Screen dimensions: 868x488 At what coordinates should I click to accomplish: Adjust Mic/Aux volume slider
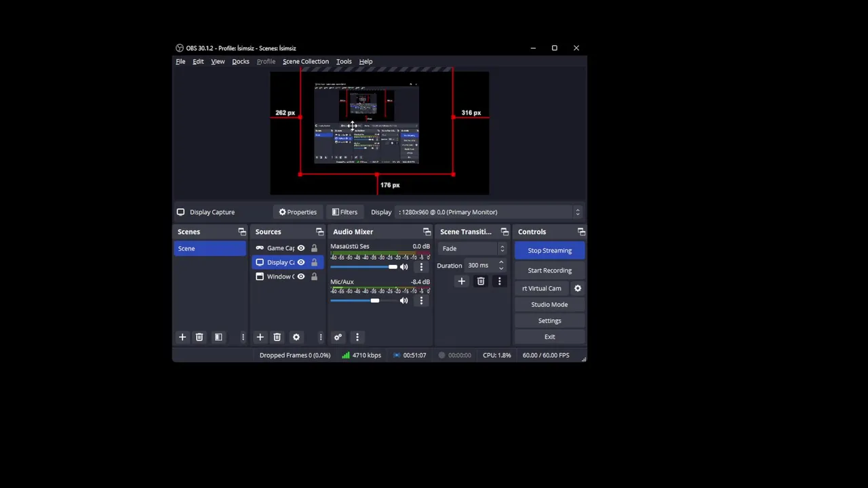(x=364, y=300)
